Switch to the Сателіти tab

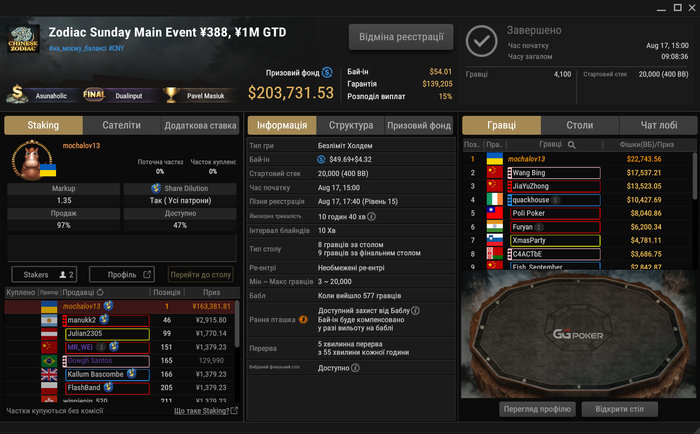[x=121, y=125]
